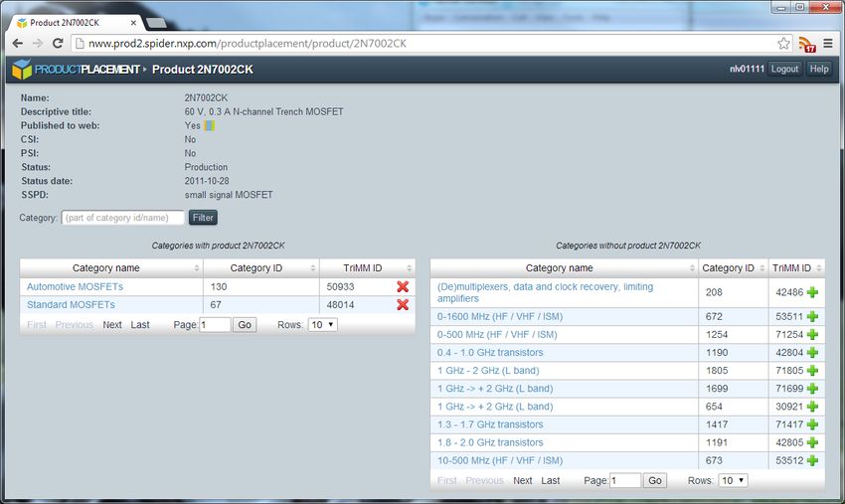Screen dimensions: 845x504
Task: Add product to category ID 1805
Action: pyautogui.click(x=812, y=371)
